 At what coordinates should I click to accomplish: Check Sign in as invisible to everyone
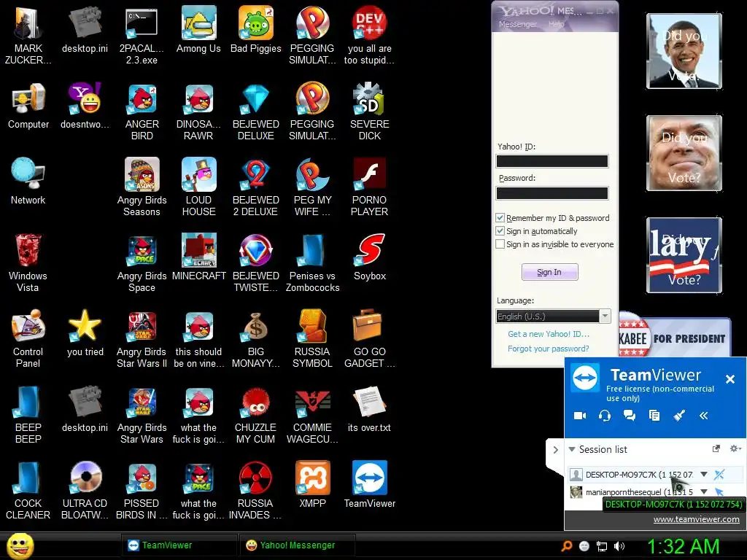point(500,244)
